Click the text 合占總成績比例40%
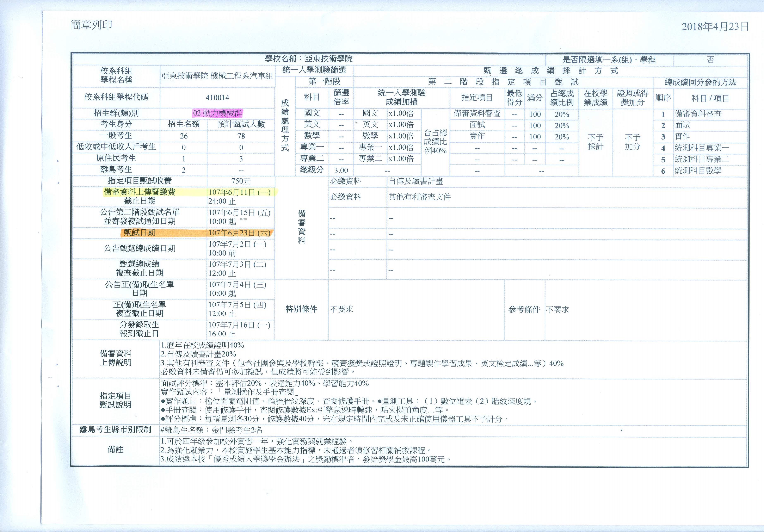 click(x=435, y=141)
